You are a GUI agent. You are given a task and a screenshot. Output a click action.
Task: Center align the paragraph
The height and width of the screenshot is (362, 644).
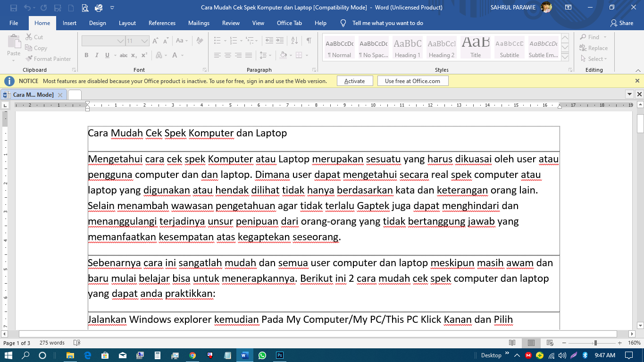point(228,55)
